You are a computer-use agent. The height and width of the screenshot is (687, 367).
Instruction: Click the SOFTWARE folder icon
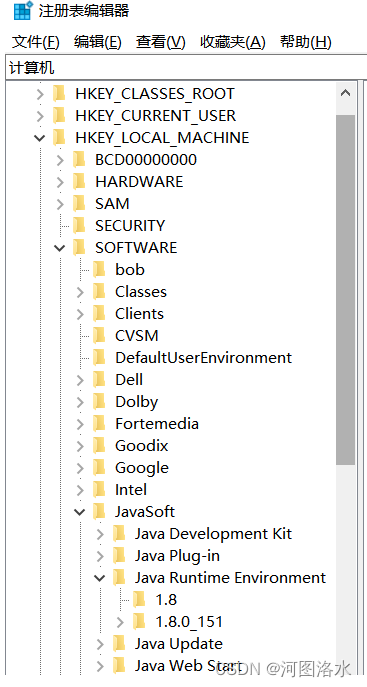[x=79, y=248]
